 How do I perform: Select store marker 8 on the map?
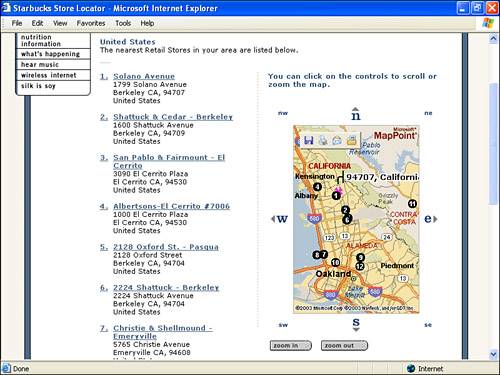[x=317, y=255]
